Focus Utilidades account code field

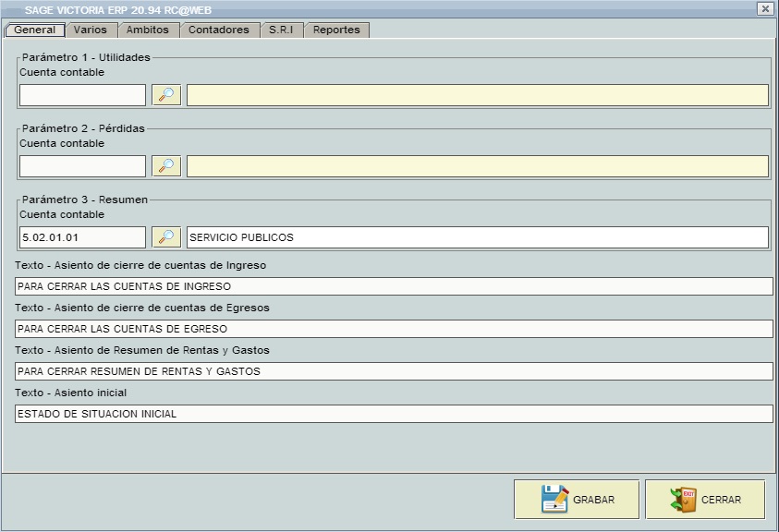[x=82, y=95]
